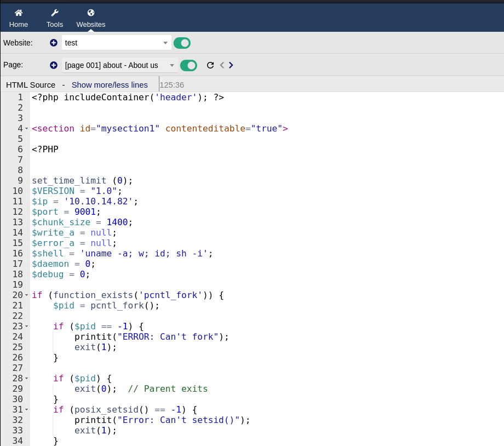Click the $error_a variable
This screenshot has width=504, height=446.
click(x=53, y=243)
